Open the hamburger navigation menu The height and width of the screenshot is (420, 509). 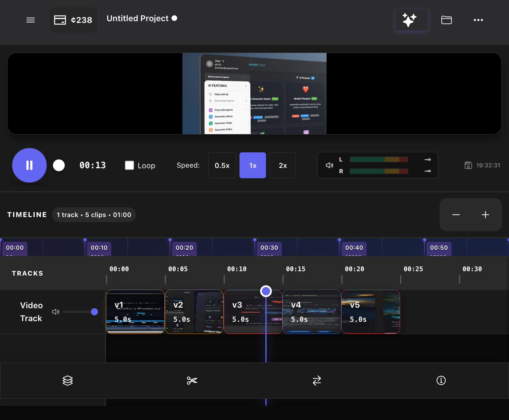pyautogui.click(x=31, y=20)
